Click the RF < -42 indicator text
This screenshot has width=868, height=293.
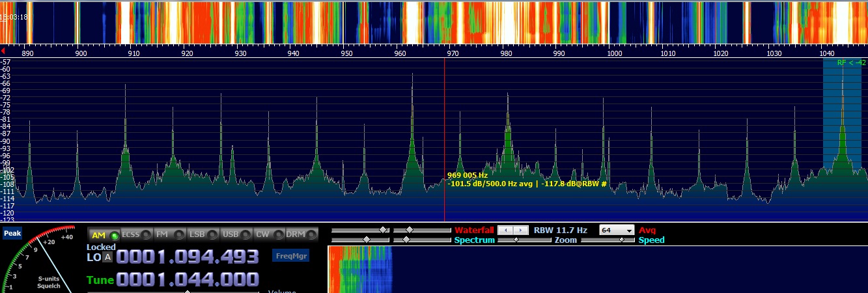click(x=852, y=63)
